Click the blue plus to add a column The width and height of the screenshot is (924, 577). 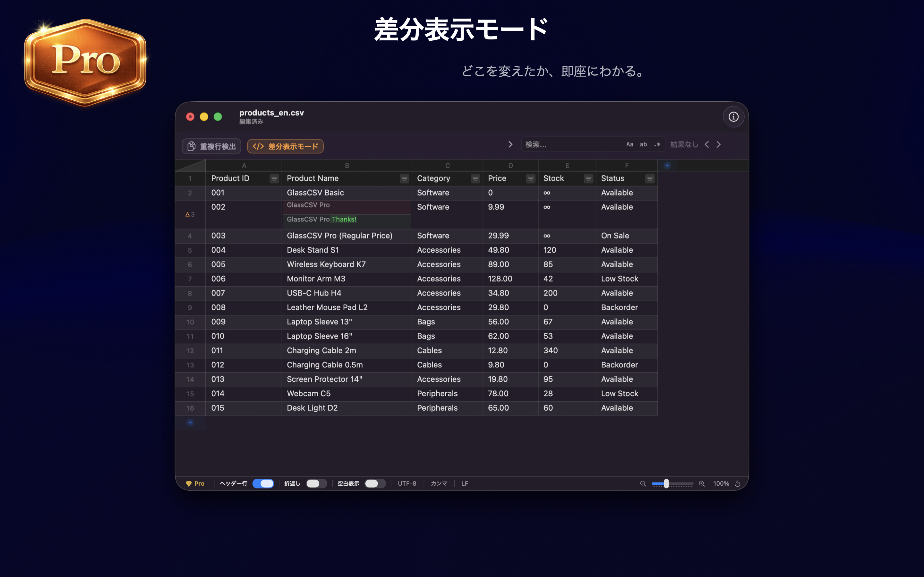coord(667,165)
